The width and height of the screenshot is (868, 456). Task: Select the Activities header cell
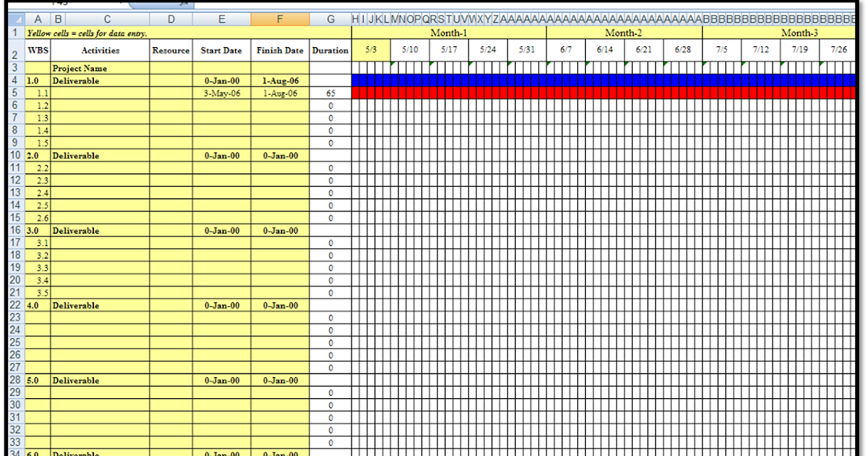coord(100,51)
